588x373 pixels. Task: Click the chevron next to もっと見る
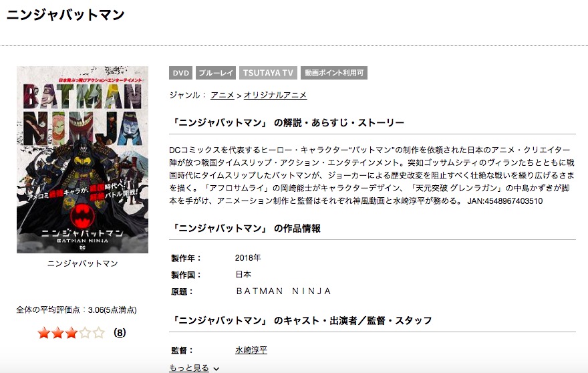coord(216,369)
